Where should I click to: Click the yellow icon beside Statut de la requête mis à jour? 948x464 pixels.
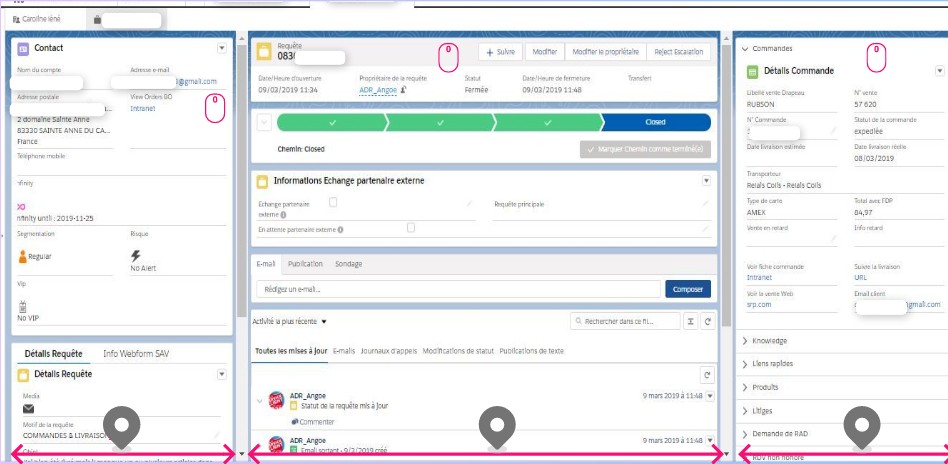coord(294,407)
